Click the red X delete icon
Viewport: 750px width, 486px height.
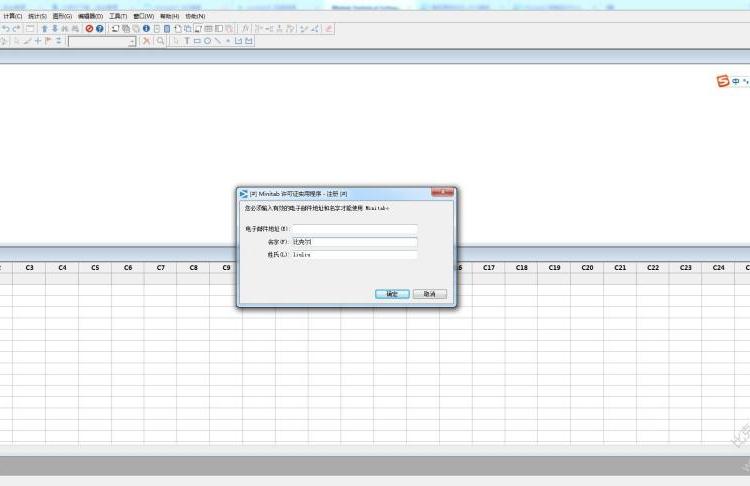point(146,41)
